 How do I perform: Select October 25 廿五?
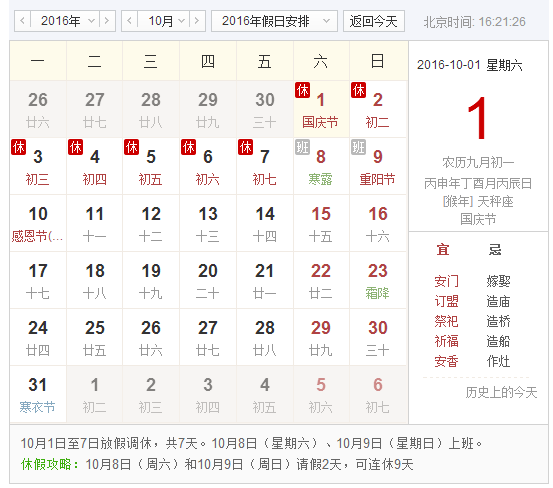[95, 337]
